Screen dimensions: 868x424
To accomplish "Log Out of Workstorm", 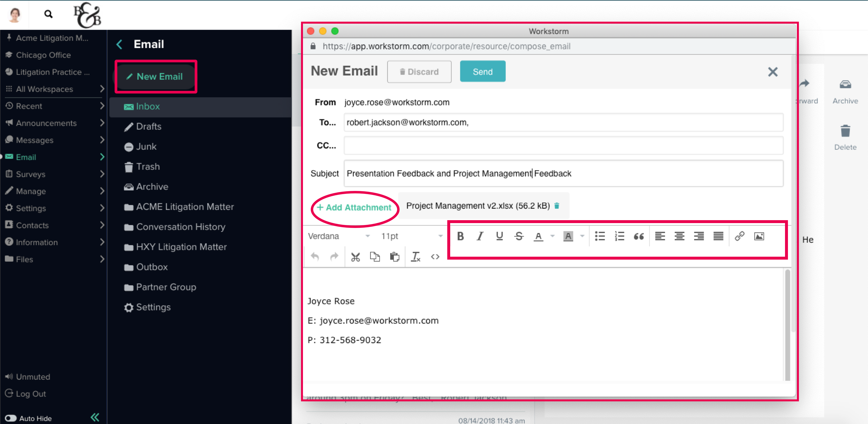I will [26, 394].
